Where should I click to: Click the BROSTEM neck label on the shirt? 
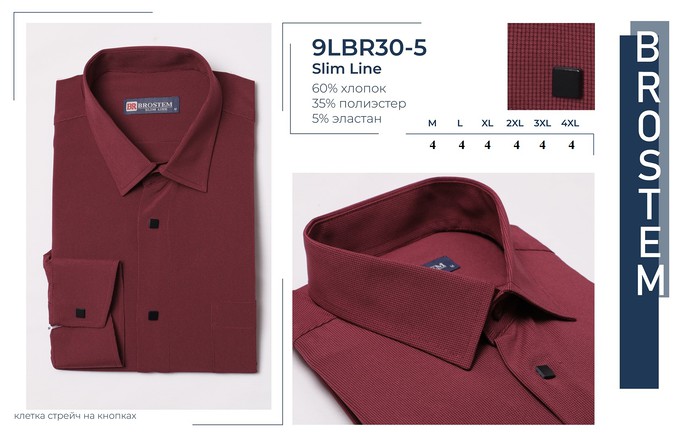point(152,105)
